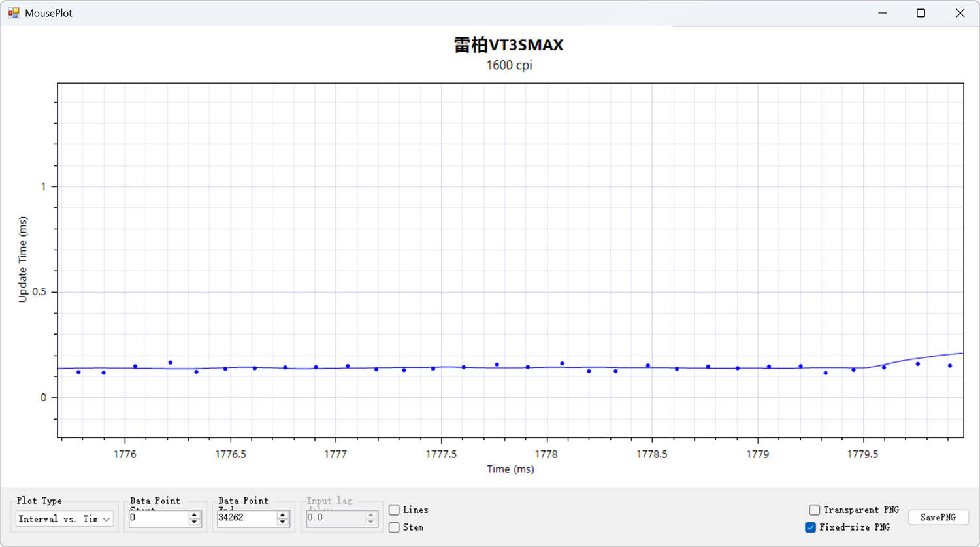
Task: Click the 雷柏VT3SMAX chart title
Action: (508, 45)
